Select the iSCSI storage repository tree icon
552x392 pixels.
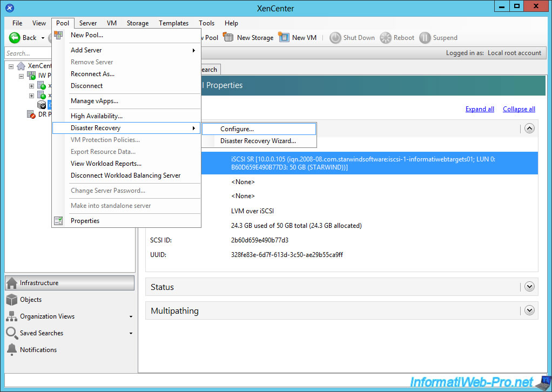point(42,105)
